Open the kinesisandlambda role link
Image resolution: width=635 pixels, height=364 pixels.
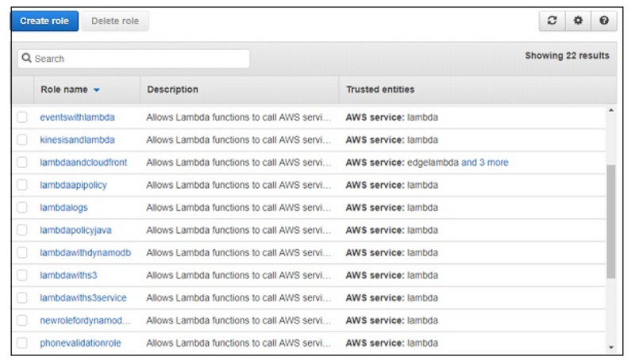coord(77,140)
